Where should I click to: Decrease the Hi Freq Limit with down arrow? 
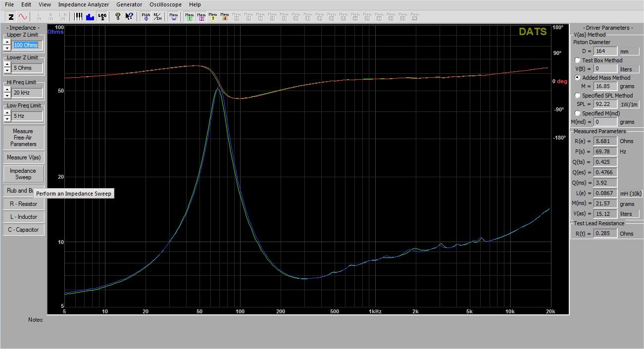point(7,96)
